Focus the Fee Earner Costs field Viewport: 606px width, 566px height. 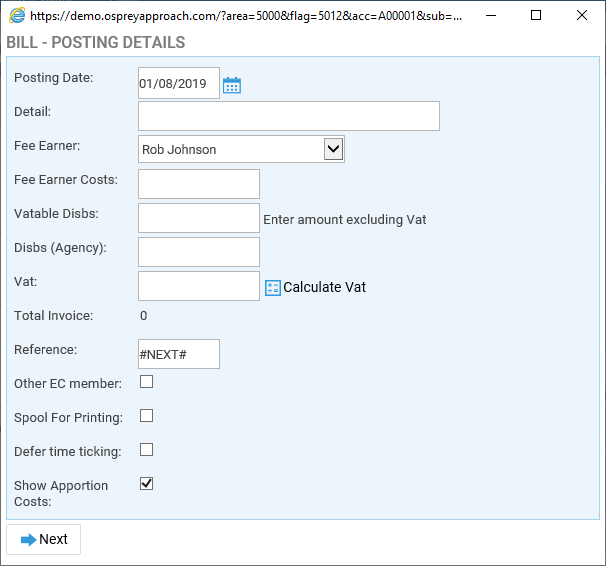pos(199,184)
